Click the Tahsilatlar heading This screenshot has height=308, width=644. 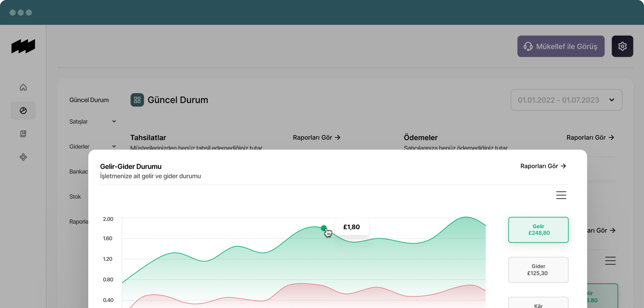click(148, 138)
